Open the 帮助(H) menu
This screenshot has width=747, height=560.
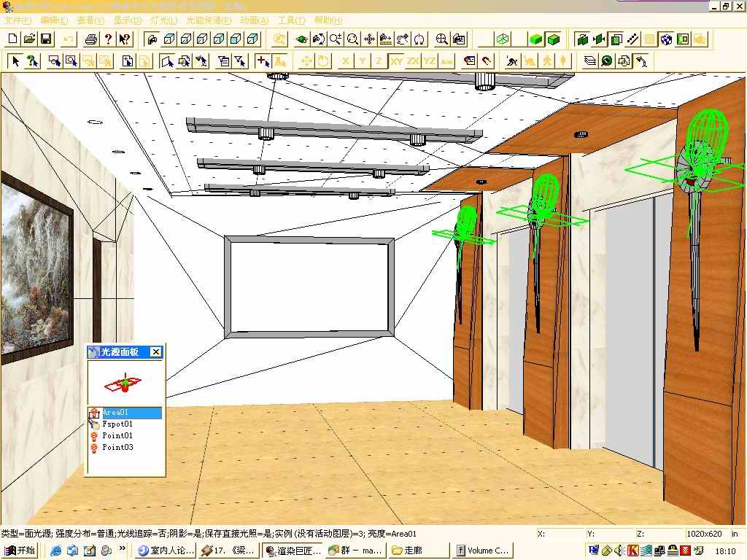point(328,20)
